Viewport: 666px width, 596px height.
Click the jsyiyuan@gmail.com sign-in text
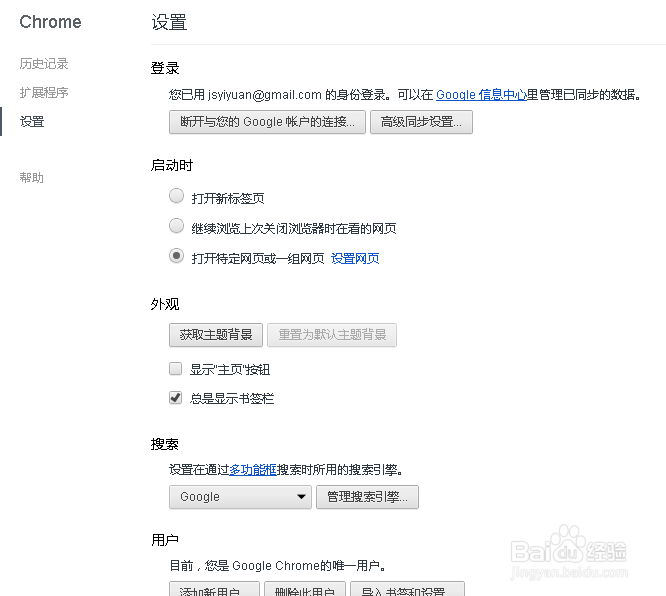point(265,94)
